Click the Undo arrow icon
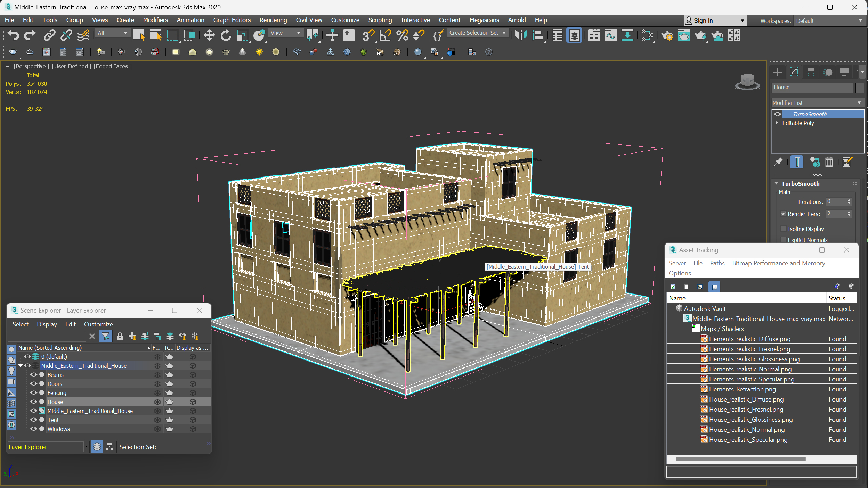 click(13, 35)
